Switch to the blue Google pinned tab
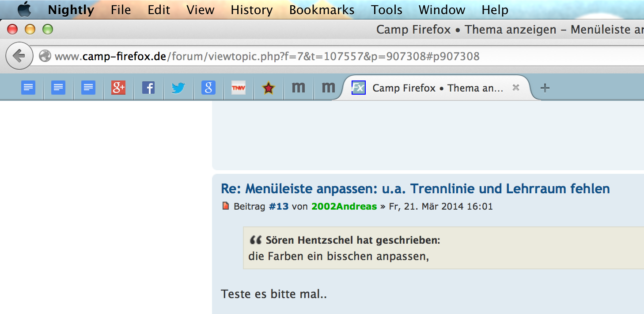The width and height of the screenshot is (644, 314). (x=208, y=88)
